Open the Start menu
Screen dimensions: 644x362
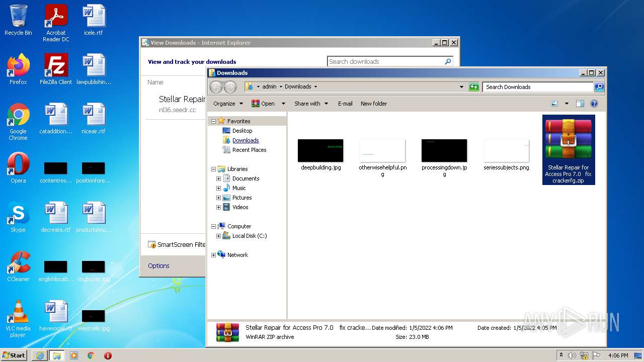tap(14, 355)
